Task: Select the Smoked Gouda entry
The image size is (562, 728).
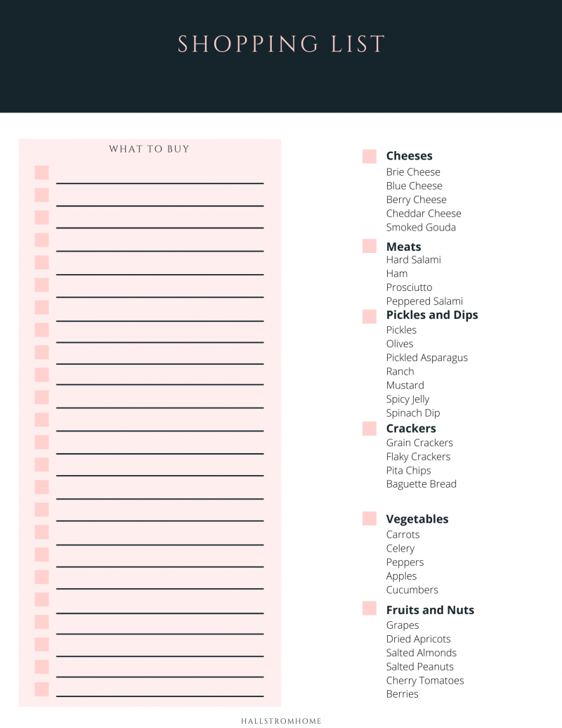Action: click(x=421, y=228)
